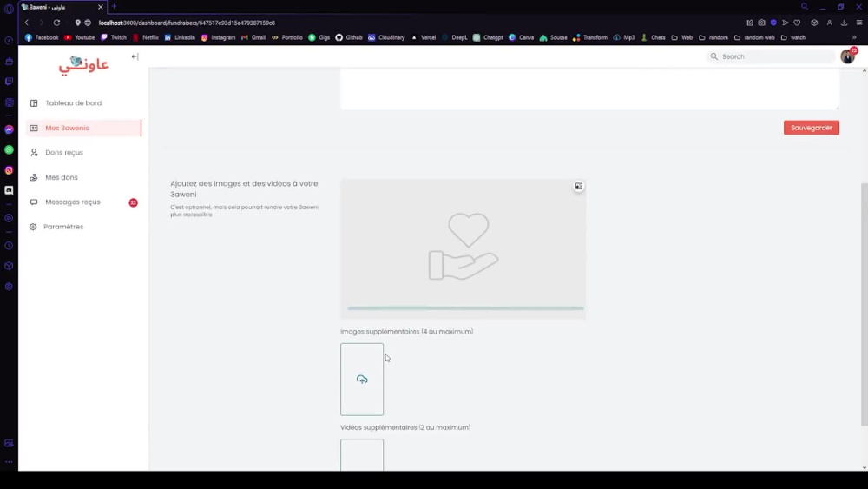The image size is (868, 489).
Task: Open the Github bookmark
Action: pos(349,37)
